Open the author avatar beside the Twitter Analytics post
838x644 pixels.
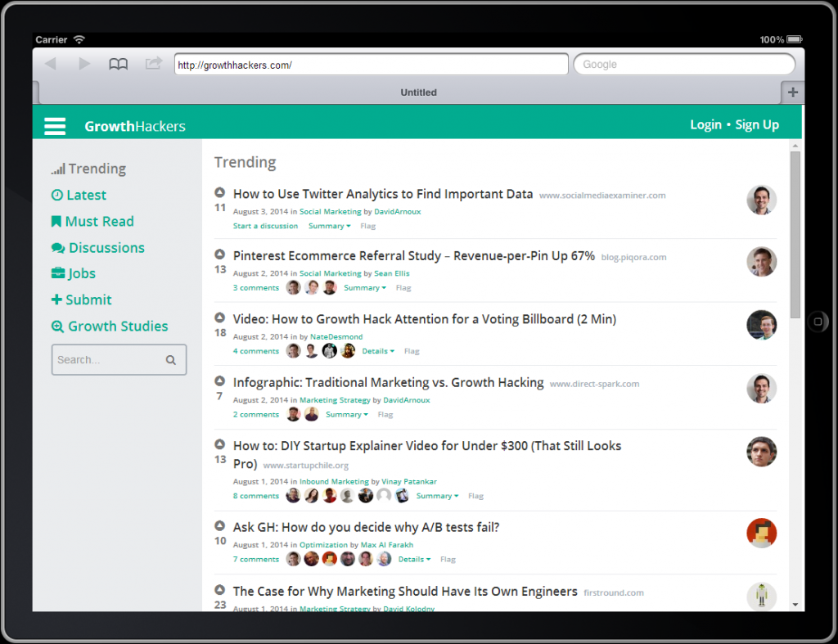tap(762, 200)
